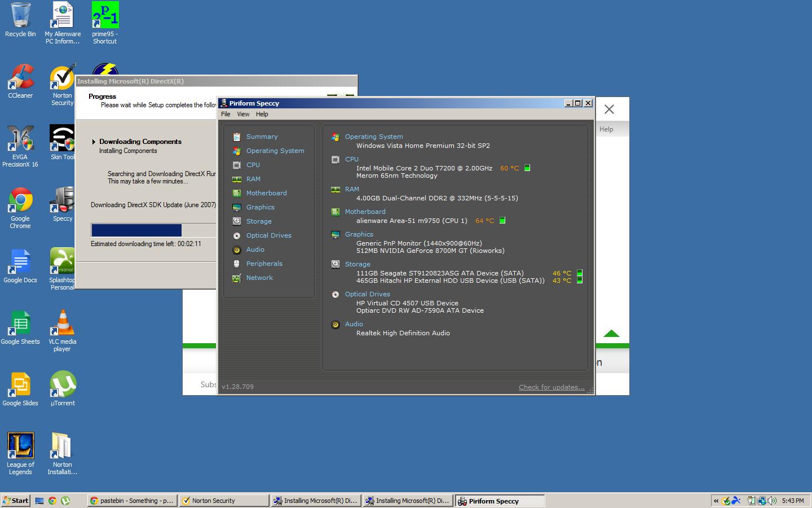Click the Audio heading in summary pane
Image resolution: width=812 pixels, height=508 pixels.
pyautogui.click(x=354, y=324)
